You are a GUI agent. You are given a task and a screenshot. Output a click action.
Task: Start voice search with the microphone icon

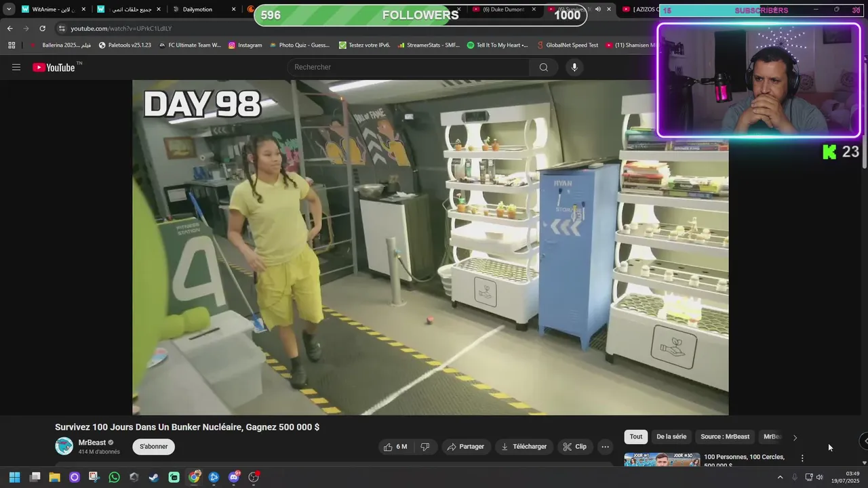pyautogui.click(x=574, y=67)
